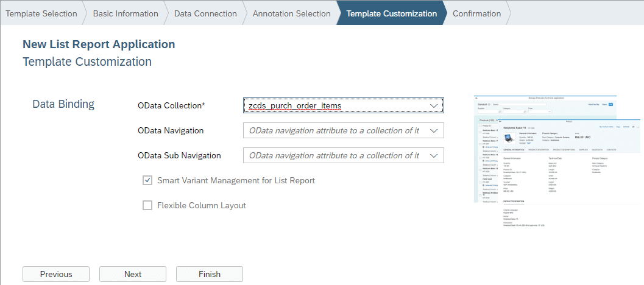644x285 pixels.
Task: Jump to the Confirmation step
Action: pos(476,13)
